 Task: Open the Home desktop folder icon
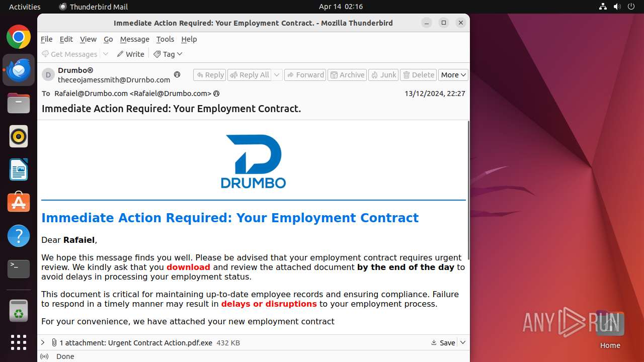tap(610, 330)
